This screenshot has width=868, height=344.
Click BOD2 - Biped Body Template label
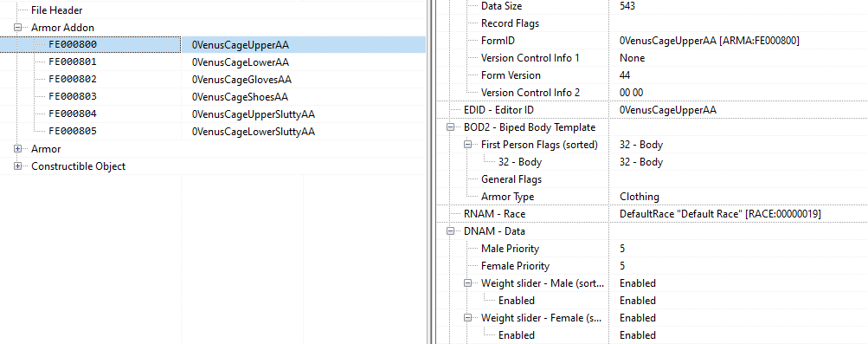coord(530,127)
